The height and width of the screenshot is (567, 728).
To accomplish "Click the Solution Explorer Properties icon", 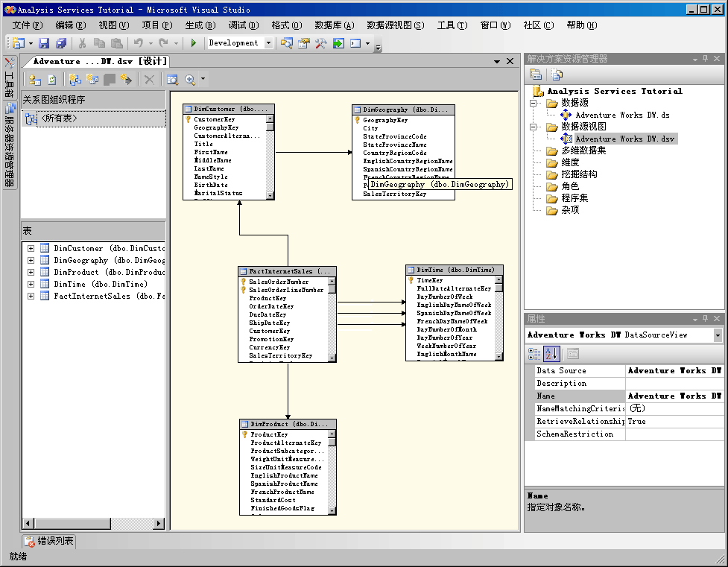I will tap(536, 75).
